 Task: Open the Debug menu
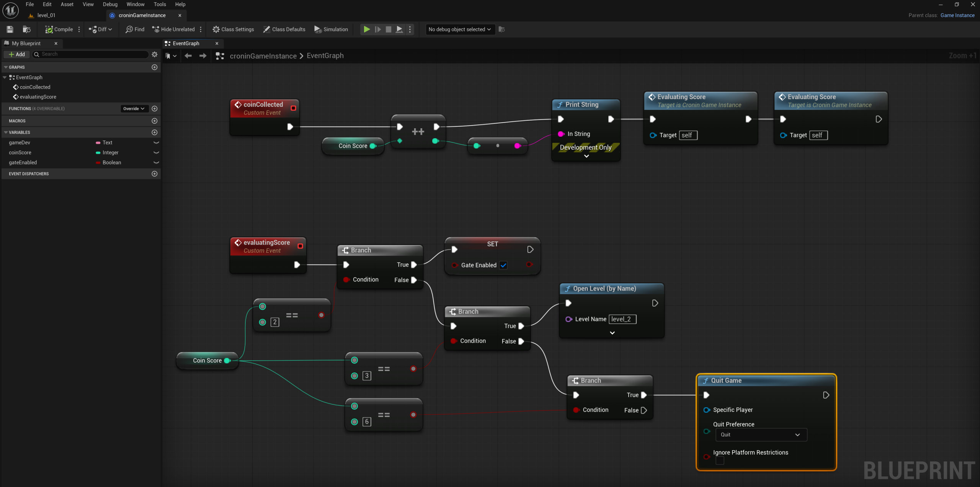tap(110, 4)
